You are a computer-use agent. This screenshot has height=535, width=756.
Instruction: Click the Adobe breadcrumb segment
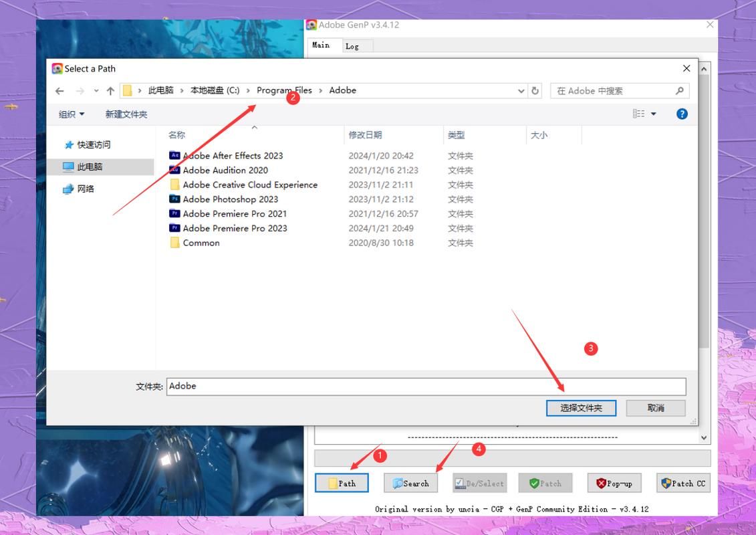point(343,90)
